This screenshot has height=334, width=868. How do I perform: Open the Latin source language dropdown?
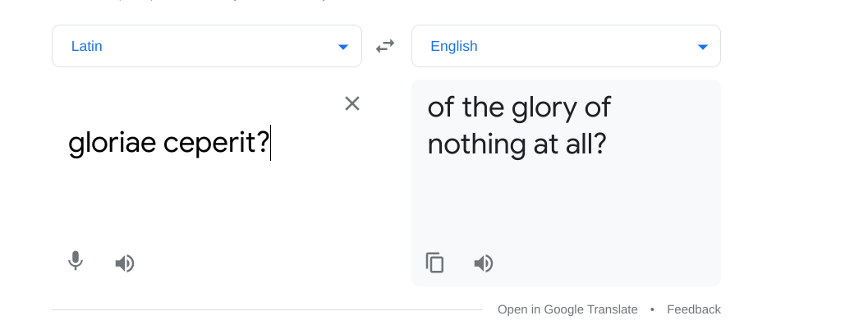pyautogui.click(x=206, y=46)
